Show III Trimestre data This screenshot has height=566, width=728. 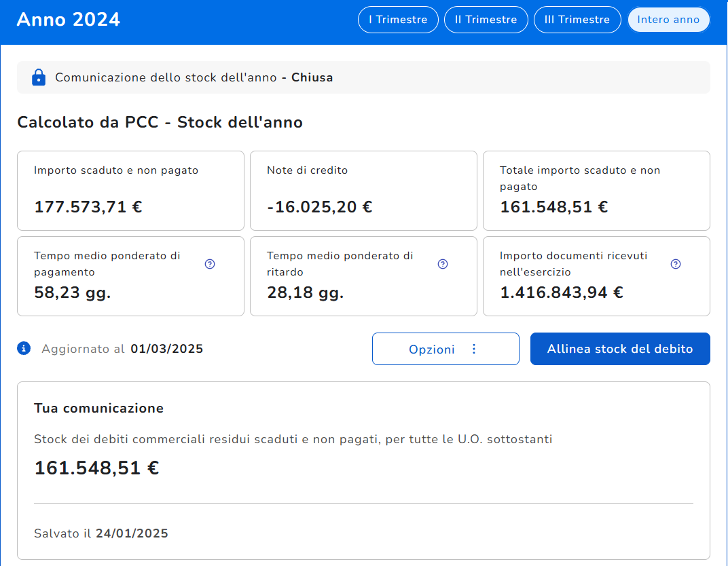pyautogui.click(x=577, y=20)
